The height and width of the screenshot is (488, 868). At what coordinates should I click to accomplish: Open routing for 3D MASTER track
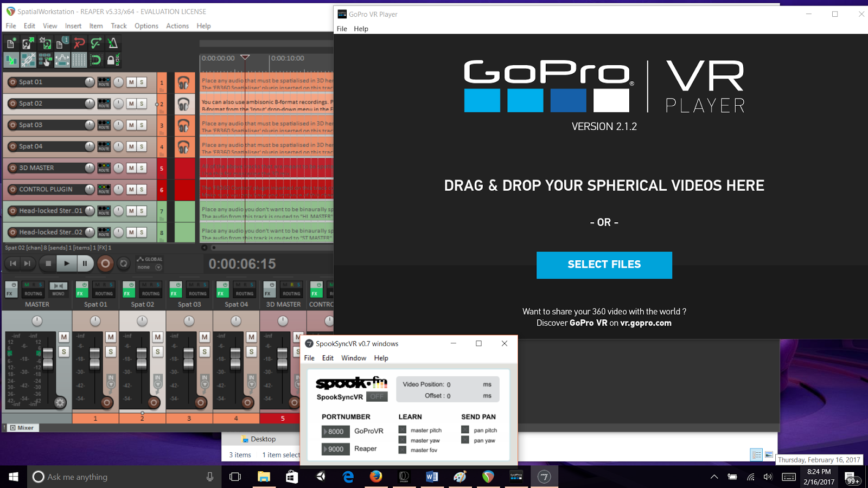pyautogui.click(x=104, y=168)
